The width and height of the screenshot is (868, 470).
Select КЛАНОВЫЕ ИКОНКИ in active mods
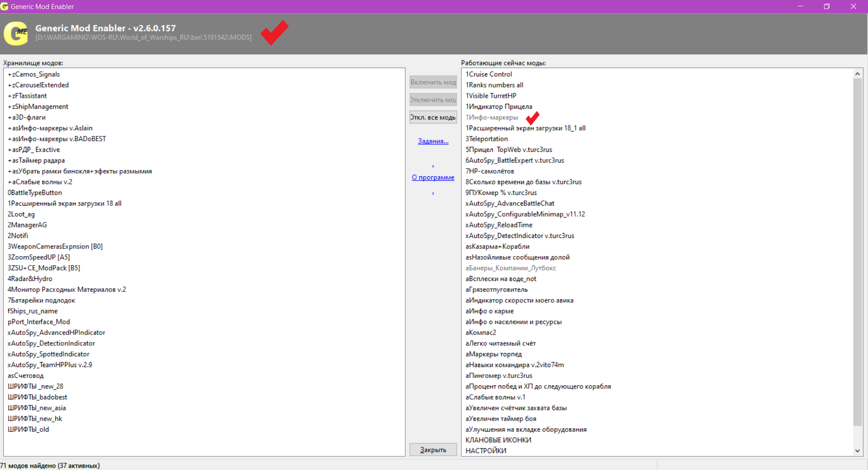(x=498, y=440)
